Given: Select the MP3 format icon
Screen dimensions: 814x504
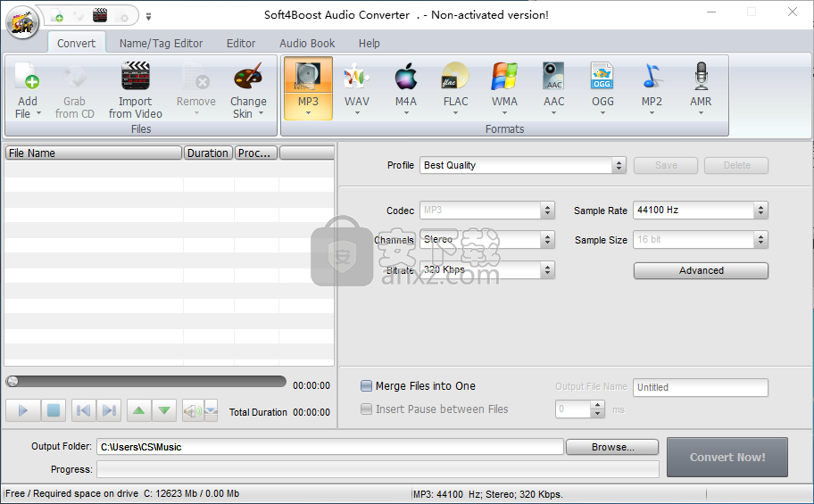Looking at the screenshot, I should 308,77.
